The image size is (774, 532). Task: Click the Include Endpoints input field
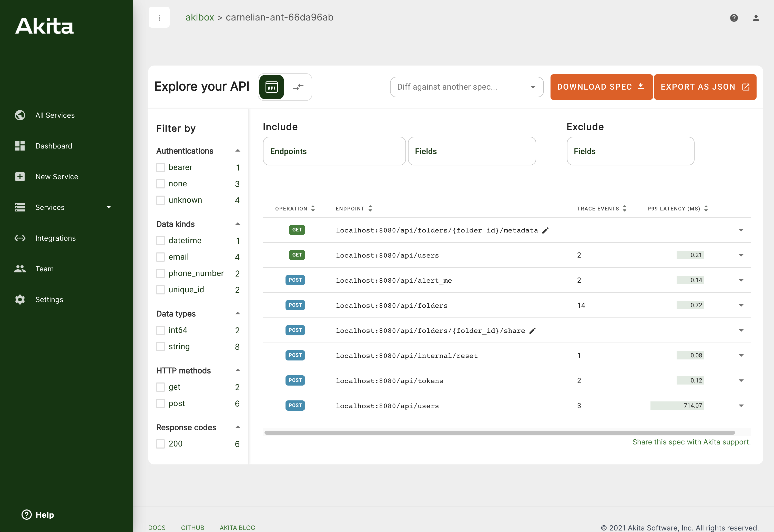click(334, 151)
